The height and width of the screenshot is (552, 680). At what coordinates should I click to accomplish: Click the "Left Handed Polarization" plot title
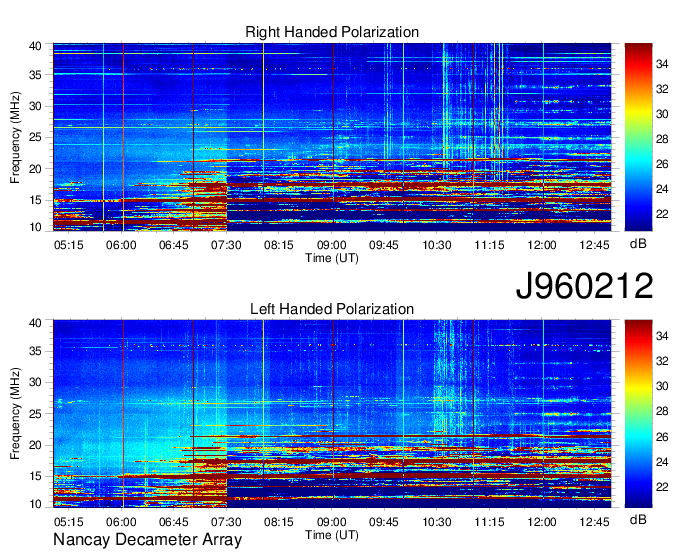click(x=332, y=309)
